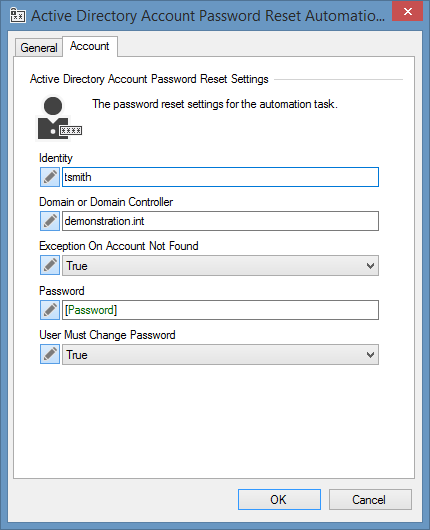Confirm settings with the OK button
The image size is (430, 530).
click(x=279, y=500)
